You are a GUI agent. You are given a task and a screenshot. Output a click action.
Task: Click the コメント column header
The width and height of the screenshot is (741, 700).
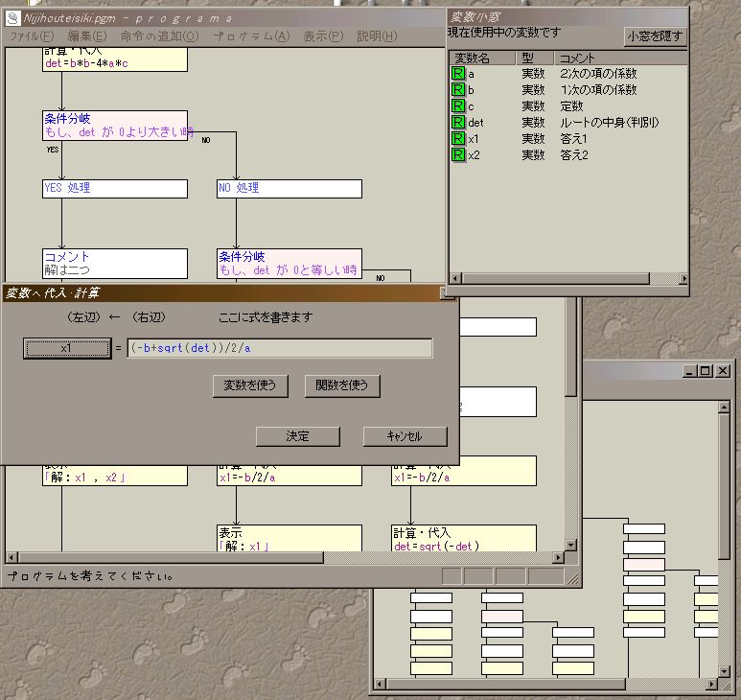click(620, 58)
